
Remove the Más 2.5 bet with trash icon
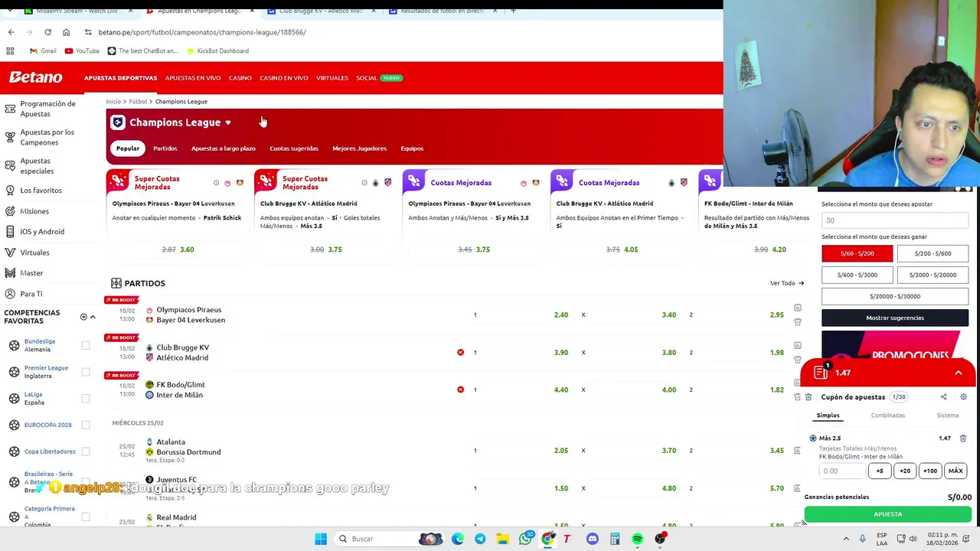tap(963, 439)
